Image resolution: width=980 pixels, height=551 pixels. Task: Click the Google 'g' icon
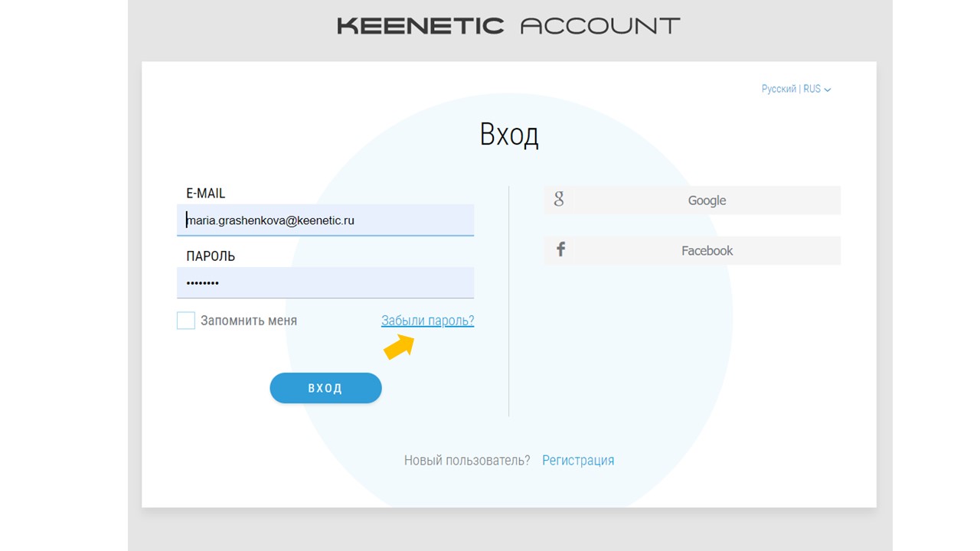(x=559, y=200)
